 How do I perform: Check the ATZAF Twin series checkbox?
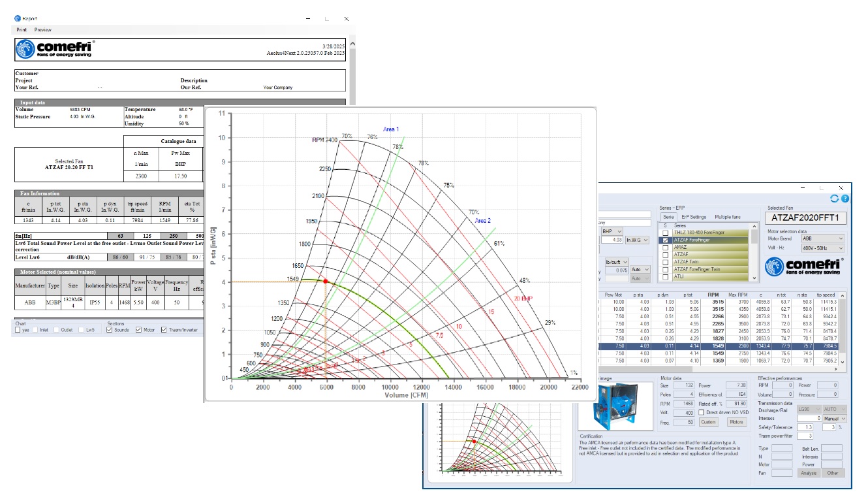point(665,262)
